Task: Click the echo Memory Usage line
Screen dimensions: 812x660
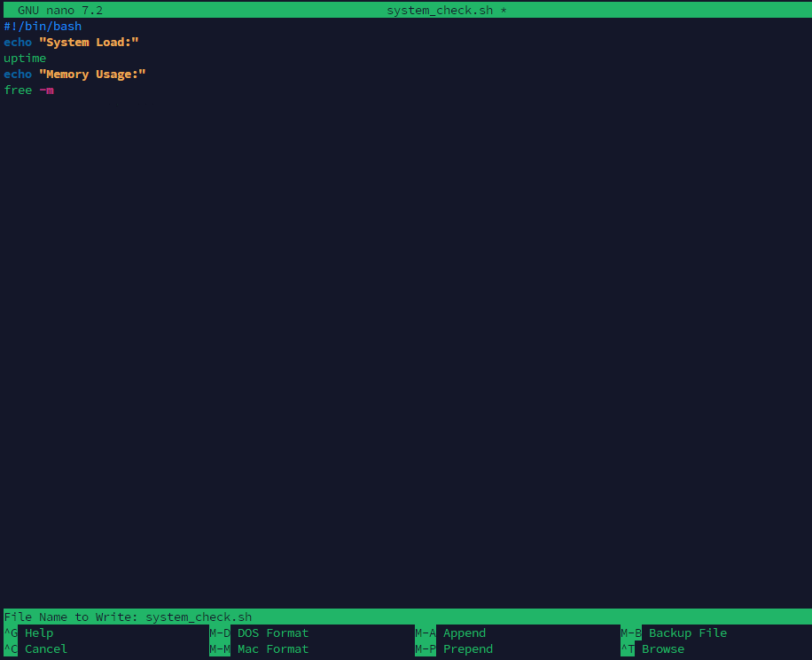Action: coord(75,74)
